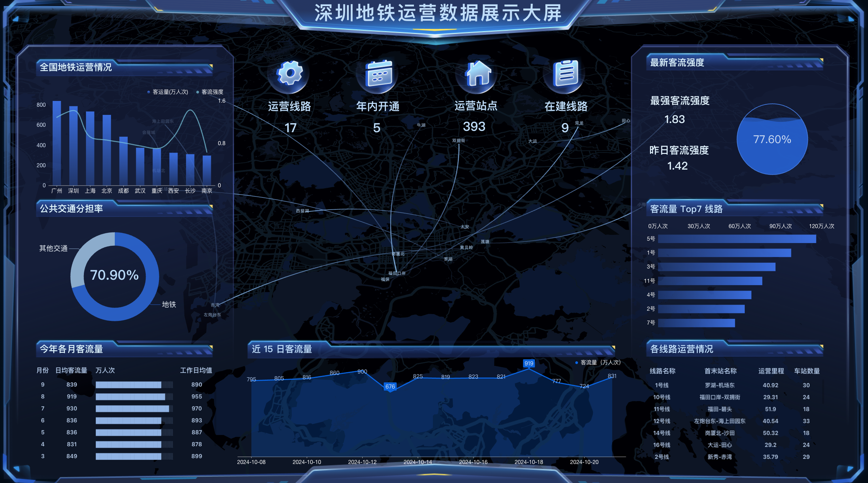868x483 pixels.
Task: Click the clipboard icon above 在建线路
Action: coord(565,73)
